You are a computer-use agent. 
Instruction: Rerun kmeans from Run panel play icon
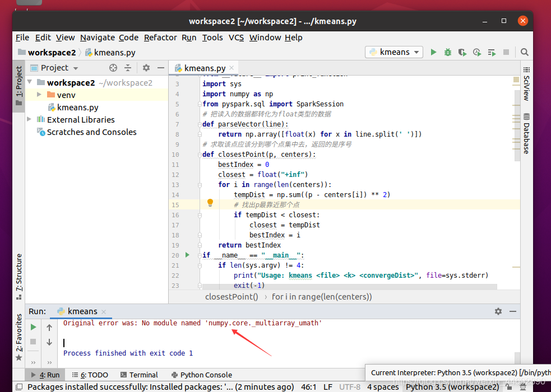pos(34,327)
